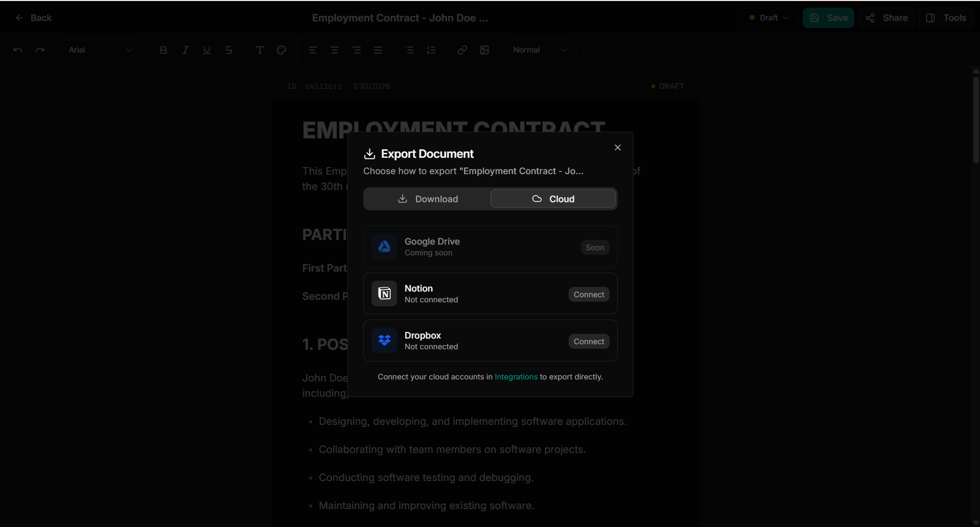The width and height of the screenshot is (980, 527).
Task: Click the Google Drive 'Coming soon' text
Action: (x=428, y=253)
